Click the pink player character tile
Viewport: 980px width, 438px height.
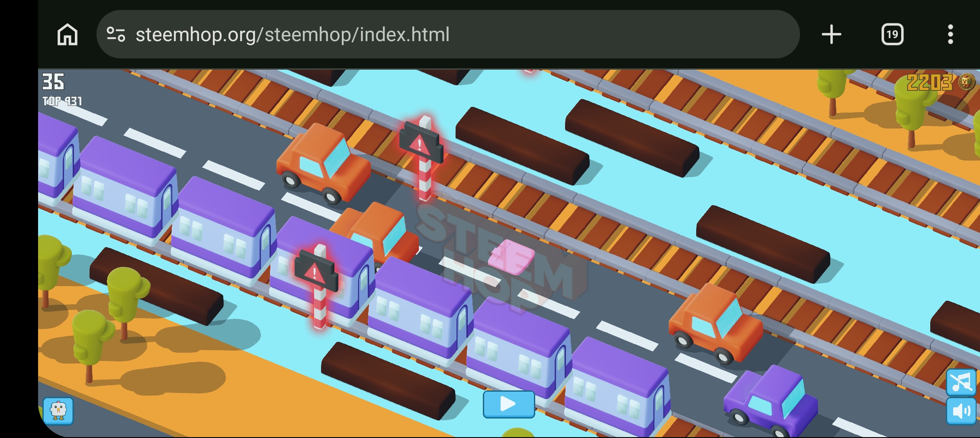[x=511, y=257]
